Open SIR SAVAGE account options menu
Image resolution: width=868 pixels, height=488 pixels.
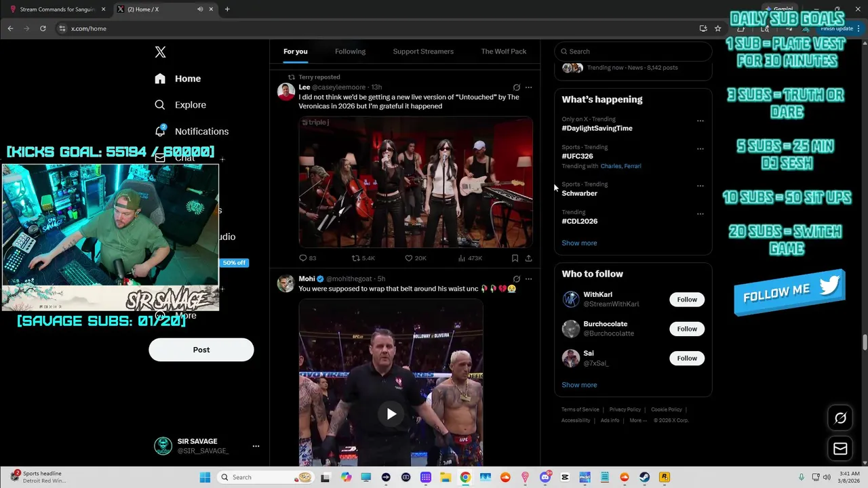(256, 446)
